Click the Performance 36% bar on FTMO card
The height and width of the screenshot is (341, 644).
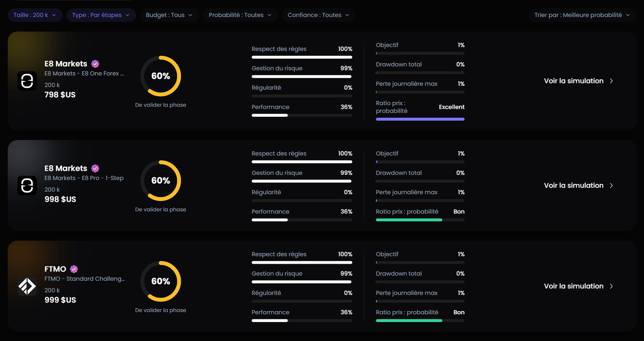[x=302, y=320]
